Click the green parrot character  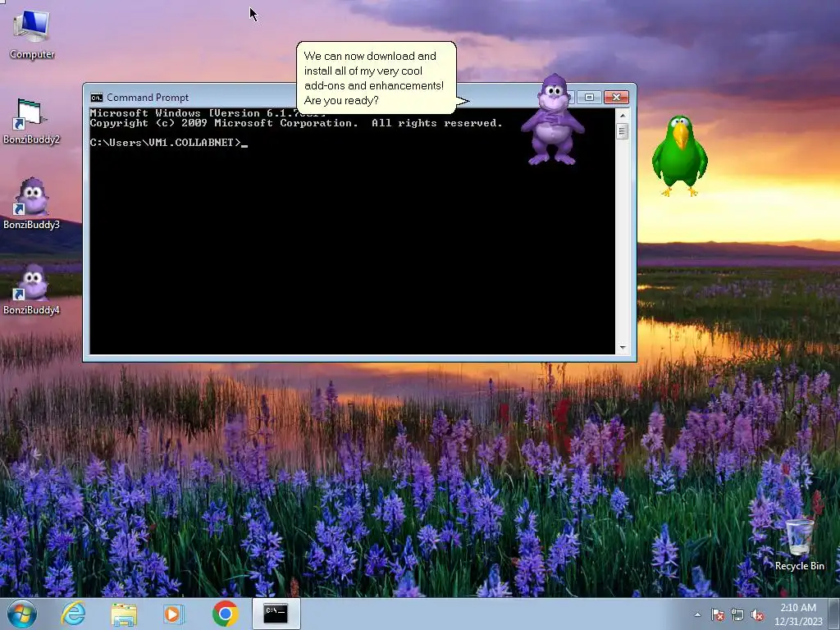(679, 156)
